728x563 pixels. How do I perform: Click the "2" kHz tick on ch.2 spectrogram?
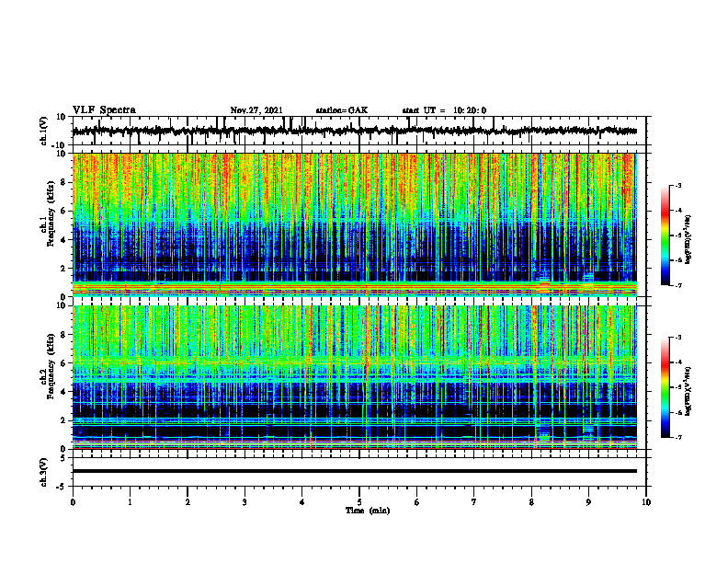[63, 420]
